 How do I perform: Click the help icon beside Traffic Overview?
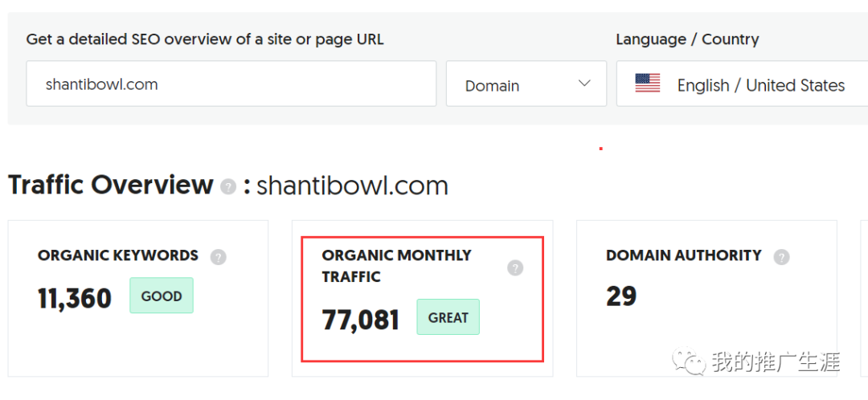[x=228, y=186]
